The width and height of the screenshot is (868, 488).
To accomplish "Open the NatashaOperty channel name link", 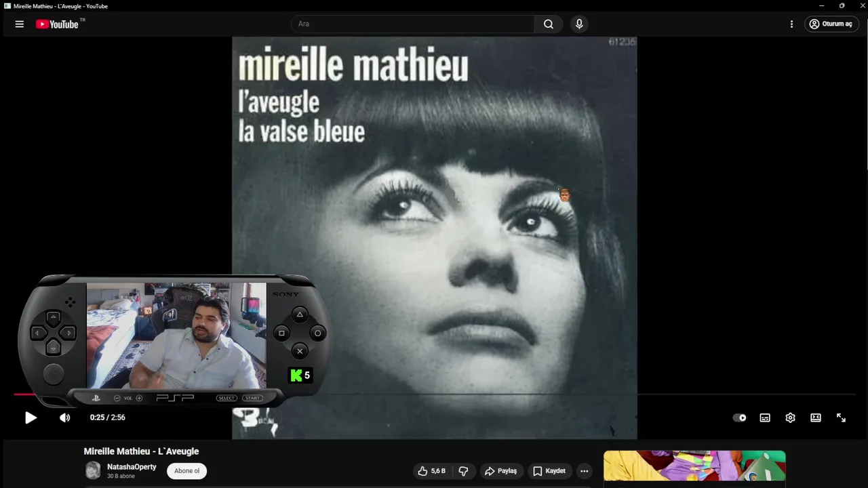I will [x=132, y=467].
